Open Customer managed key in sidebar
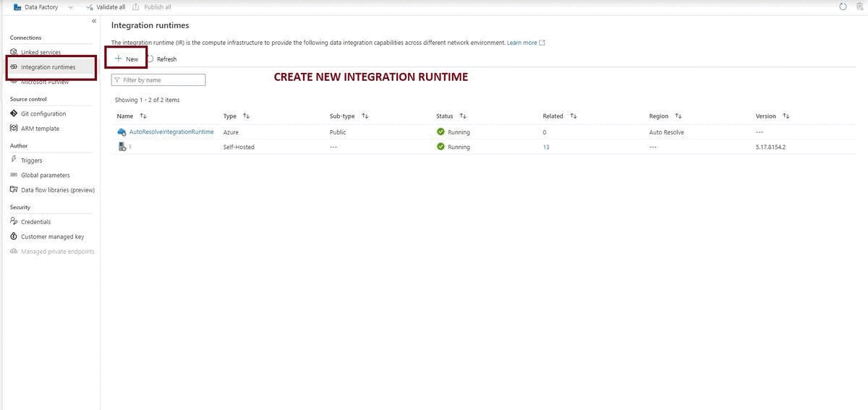Screen dimensions: 868x410 (52, 236)
